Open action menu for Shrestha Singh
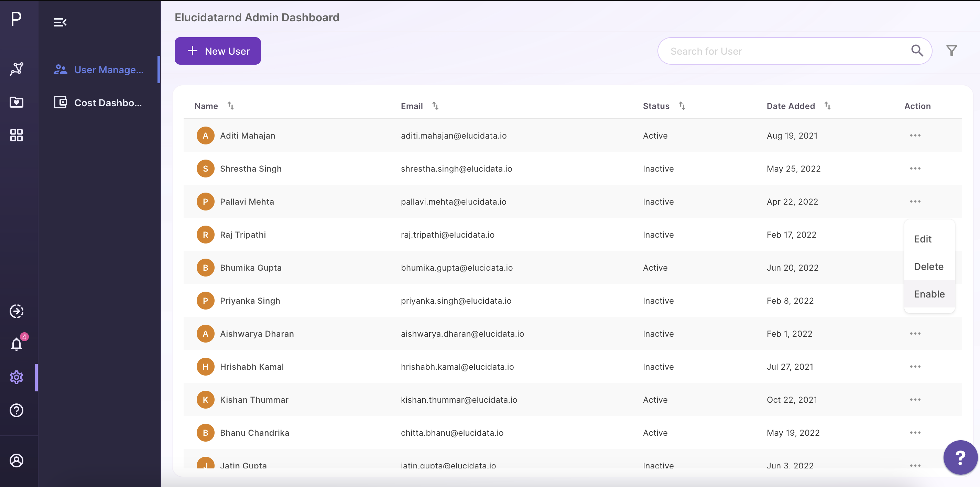The width and height of the screenshot is (980, 487). (x=915, y=169)
